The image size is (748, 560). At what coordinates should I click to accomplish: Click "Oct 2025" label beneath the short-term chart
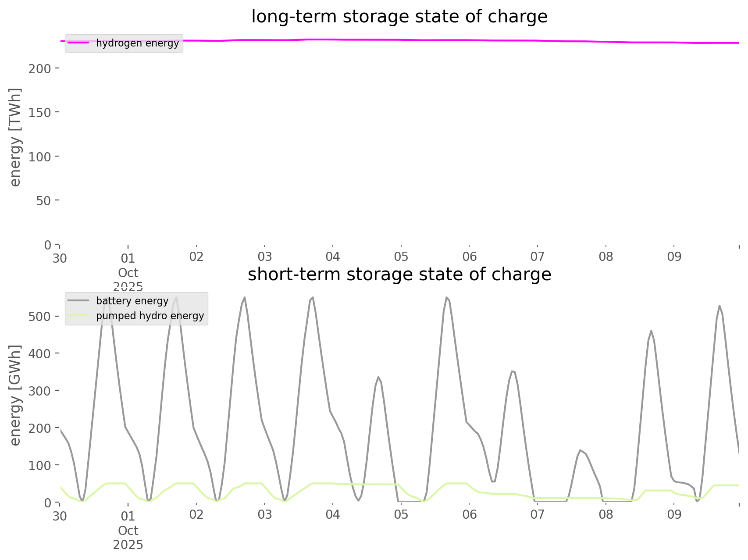(128, 538)
